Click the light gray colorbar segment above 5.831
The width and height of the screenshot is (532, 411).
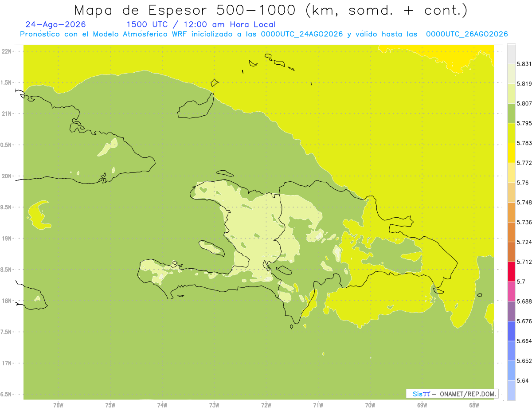(511, 54)
